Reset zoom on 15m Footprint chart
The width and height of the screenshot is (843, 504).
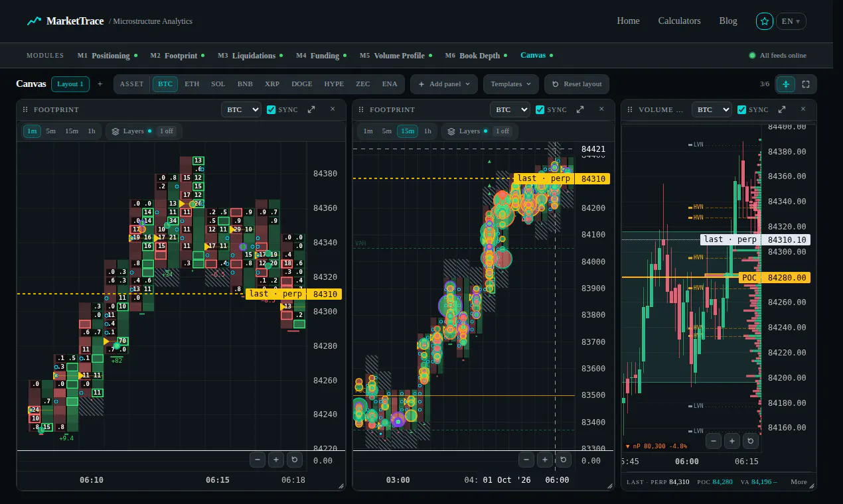pyautogui.click(x=563, y=459)
